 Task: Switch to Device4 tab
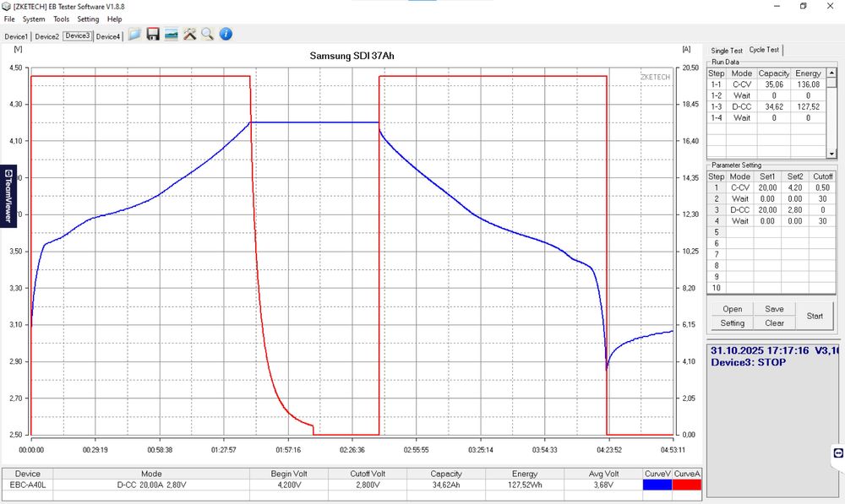tap(108, 36)
